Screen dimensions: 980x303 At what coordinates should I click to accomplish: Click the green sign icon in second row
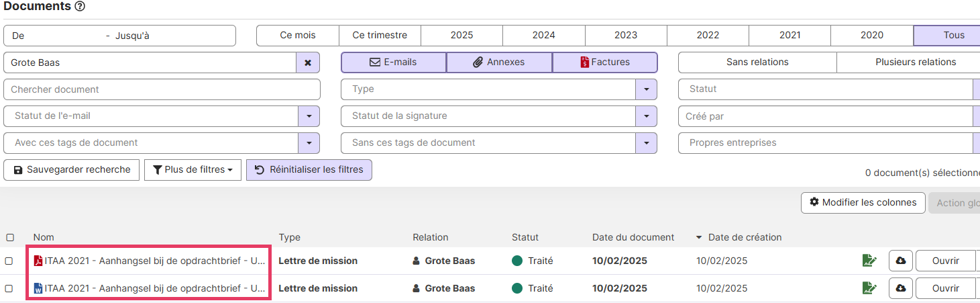869,288
